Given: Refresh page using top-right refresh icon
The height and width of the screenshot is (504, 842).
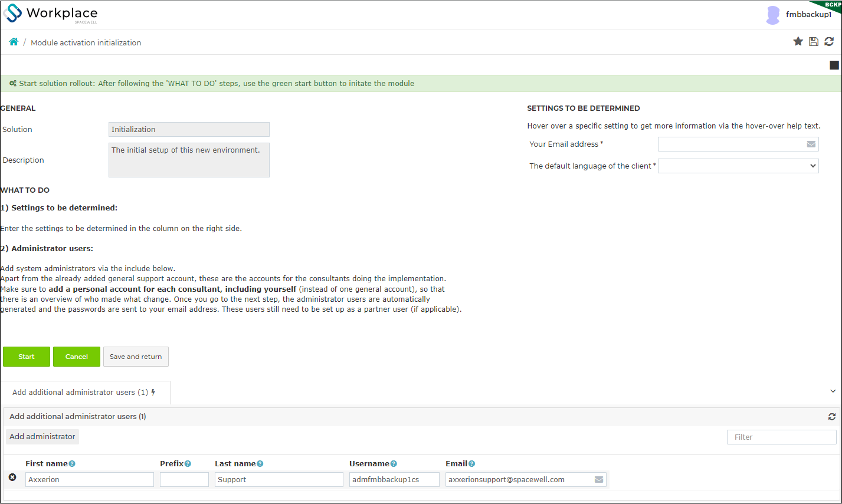Looking at the screenshot, I should 829,41.
